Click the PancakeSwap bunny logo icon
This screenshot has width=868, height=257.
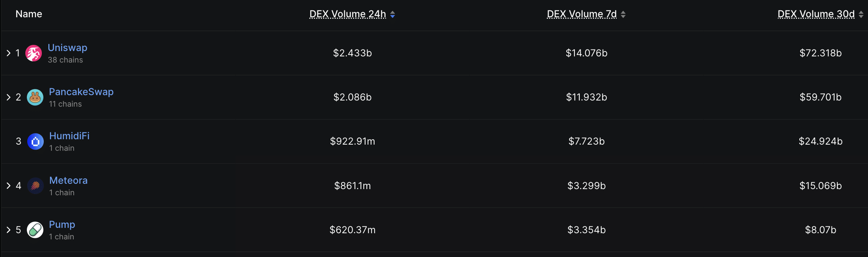point(35,97)
